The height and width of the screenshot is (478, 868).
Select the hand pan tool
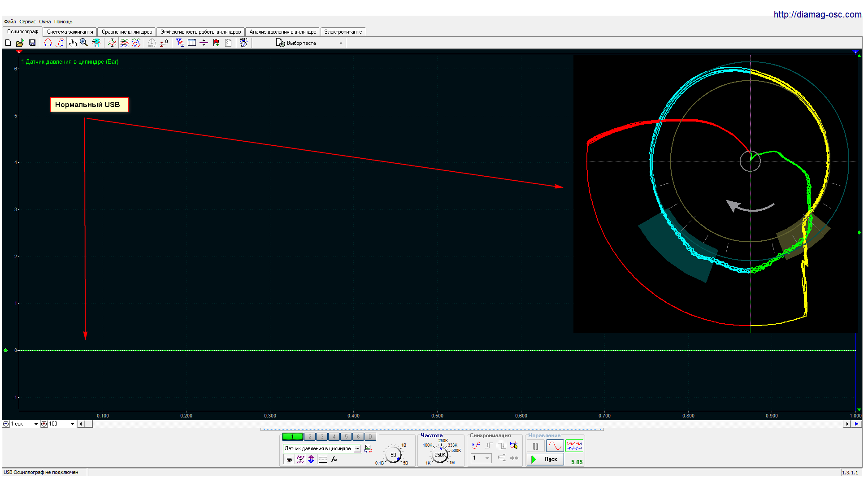(73, 43)
